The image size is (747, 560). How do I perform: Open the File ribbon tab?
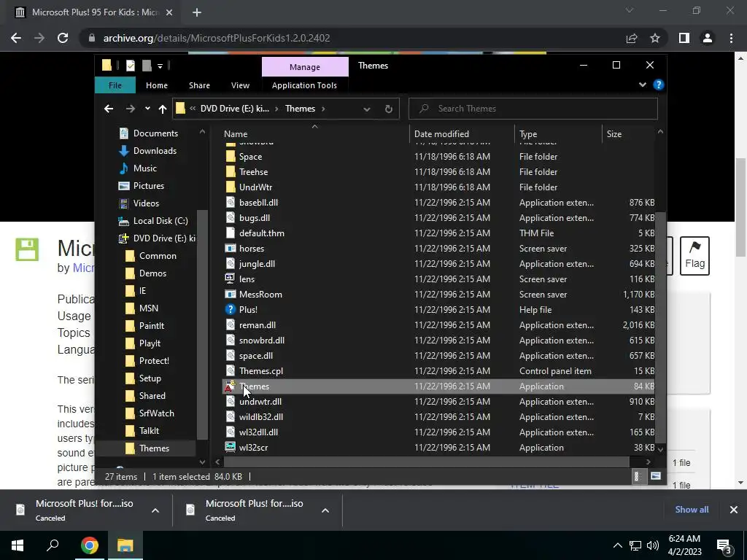115,85
